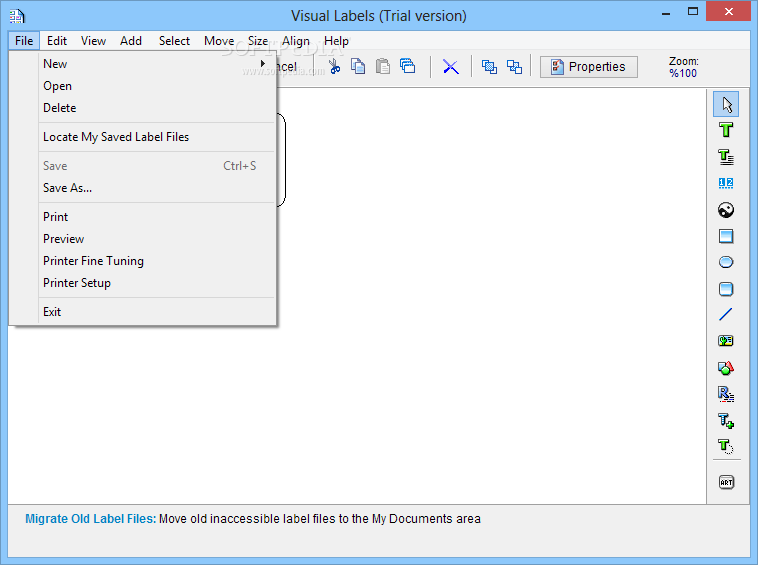The height and width of the screenshot is (565, 758).
Task: Minimize the Visual Labels window
Action: pyautogui.click(x=666, y=13)
